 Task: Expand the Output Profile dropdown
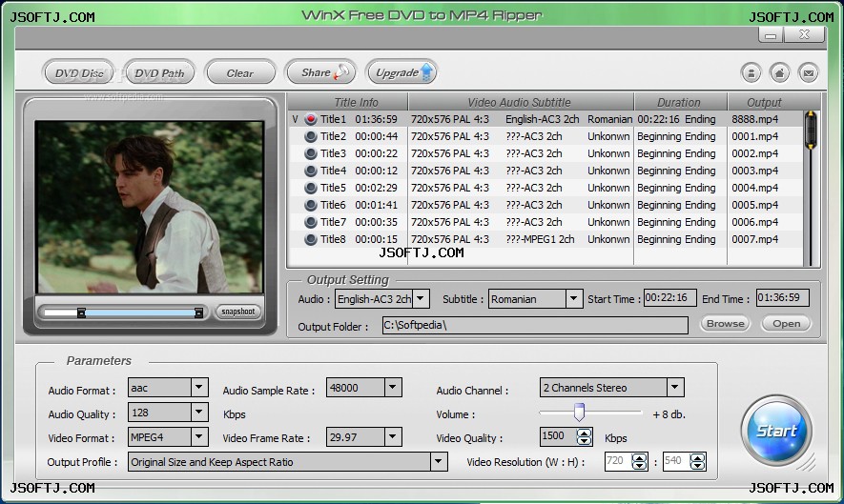pyautogui.click(x=438, y=461)
